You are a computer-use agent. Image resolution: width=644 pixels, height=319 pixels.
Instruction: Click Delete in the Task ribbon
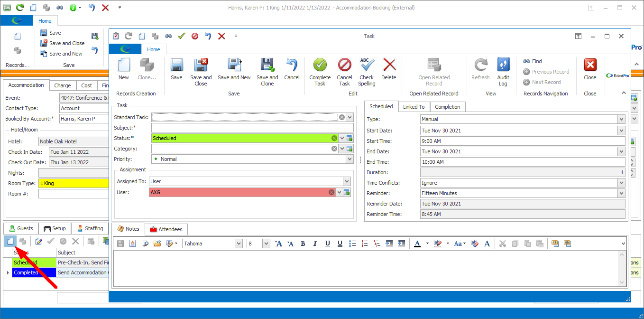coord(389,68)
